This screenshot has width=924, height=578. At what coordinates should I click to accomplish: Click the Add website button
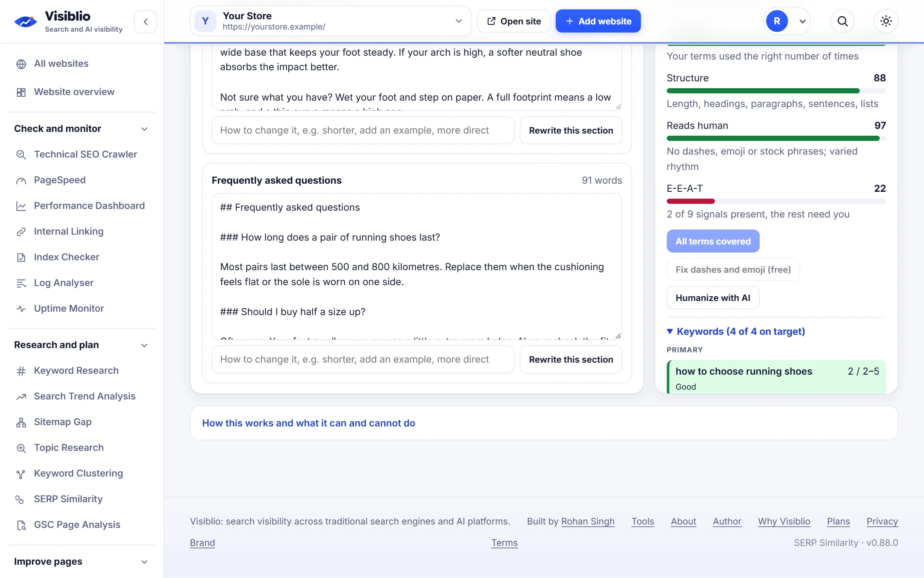598,21
